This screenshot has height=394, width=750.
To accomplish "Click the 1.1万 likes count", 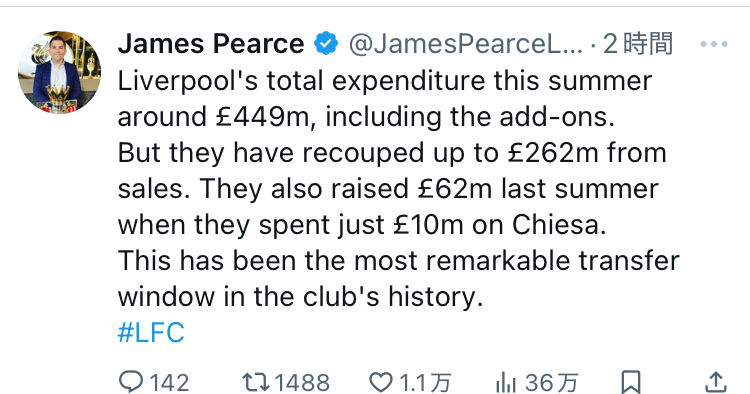I will 425,383.
